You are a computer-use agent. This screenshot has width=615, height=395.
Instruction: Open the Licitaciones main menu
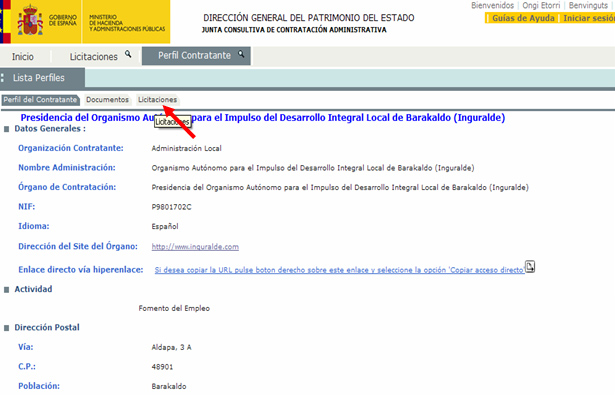[x=93, y=56]
